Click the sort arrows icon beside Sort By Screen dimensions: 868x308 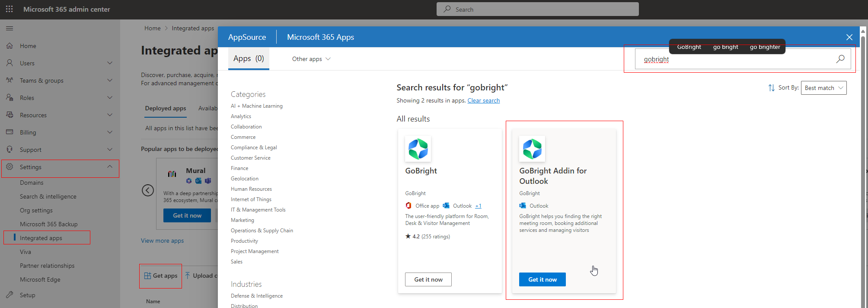point(772,88)
